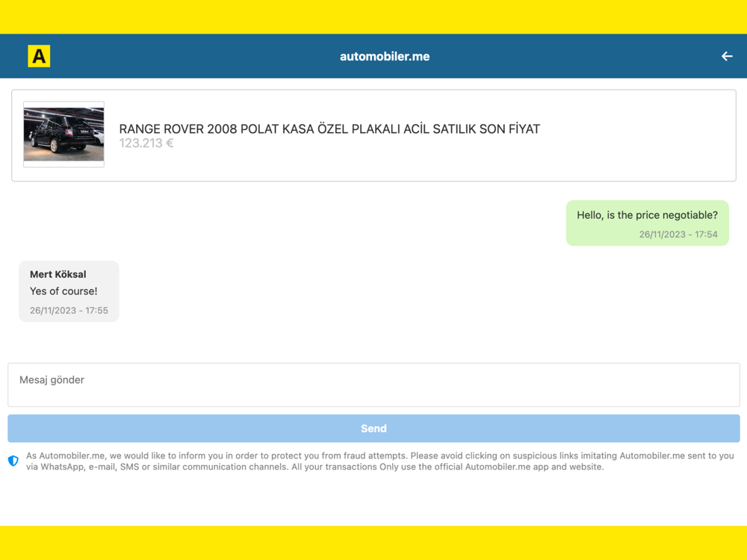Click the automobiler.me header title
The image size is (747, 560).
pyautogui.click(x=385, y=56)
